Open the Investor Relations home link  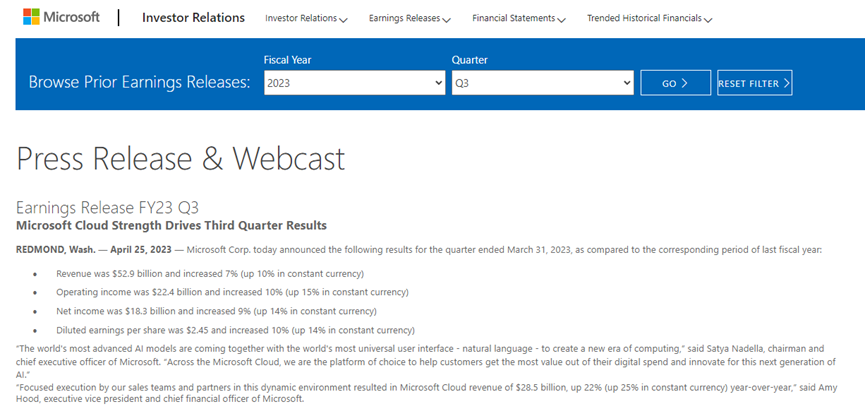click(x=193, y=18)
